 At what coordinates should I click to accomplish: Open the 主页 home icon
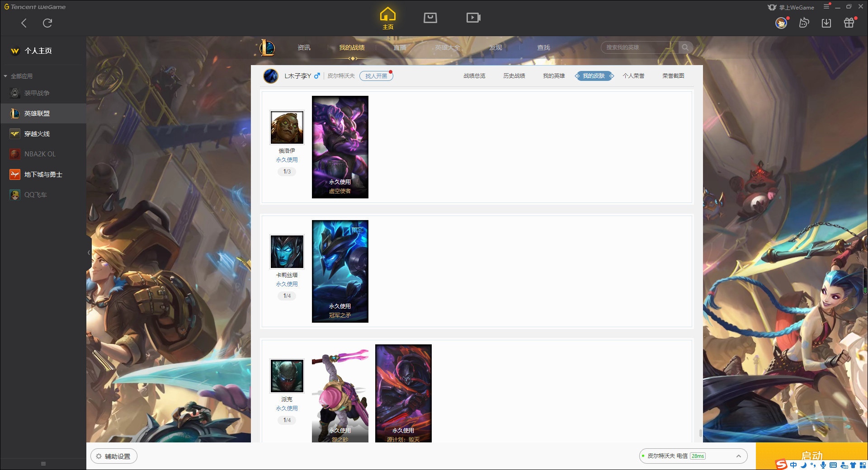388,18
